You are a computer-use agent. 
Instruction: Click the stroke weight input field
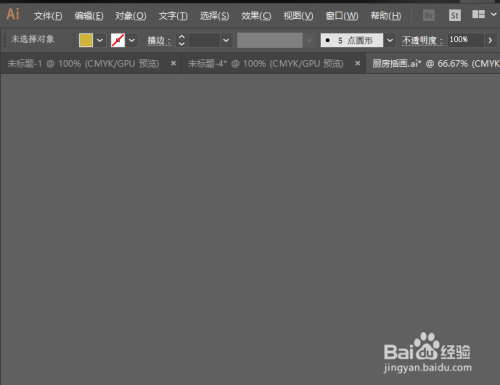pos(204,40)
